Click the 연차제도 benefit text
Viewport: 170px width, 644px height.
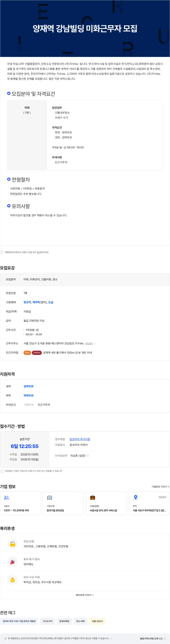pos(29,564)
